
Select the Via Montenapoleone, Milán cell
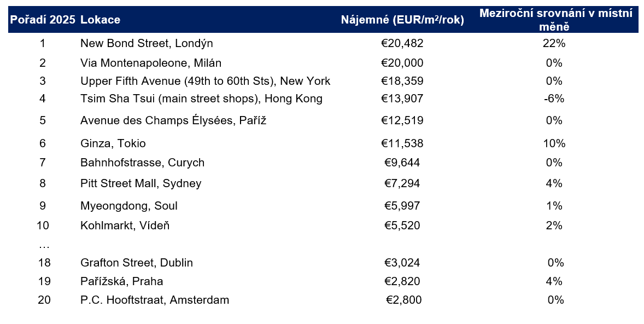click(150, 63)
